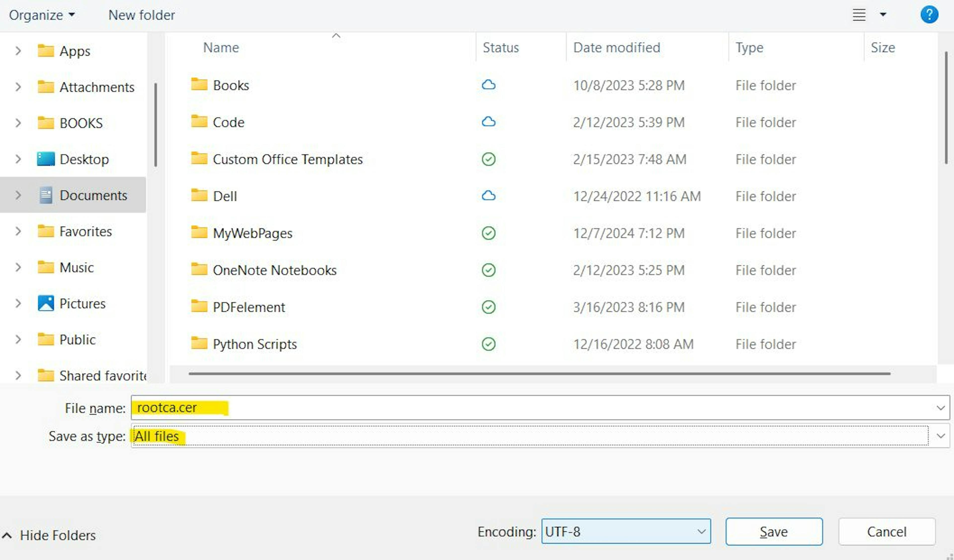Select the 'Custom Office Templates' folder name
This screenshot has width=954, height=560.
[x=288, y=159]
